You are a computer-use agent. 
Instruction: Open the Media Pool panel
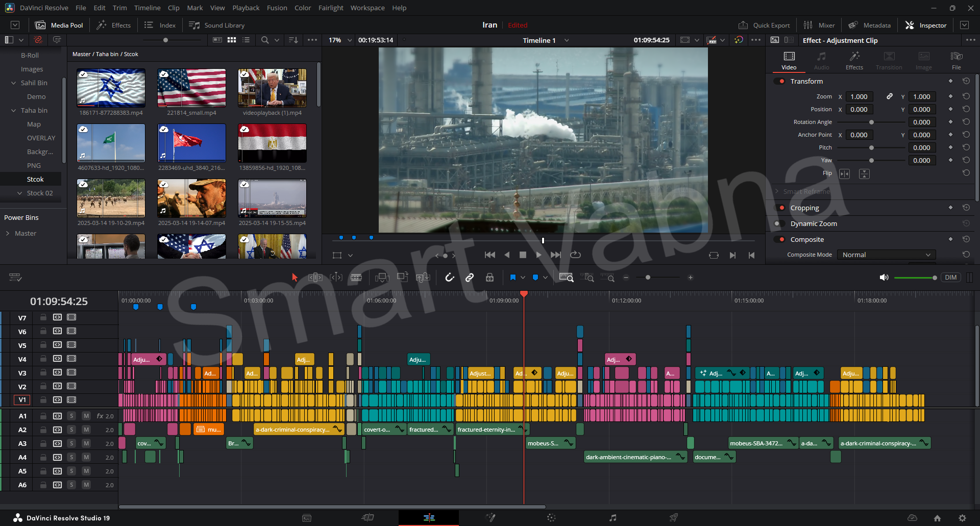[x=59, y=25]
